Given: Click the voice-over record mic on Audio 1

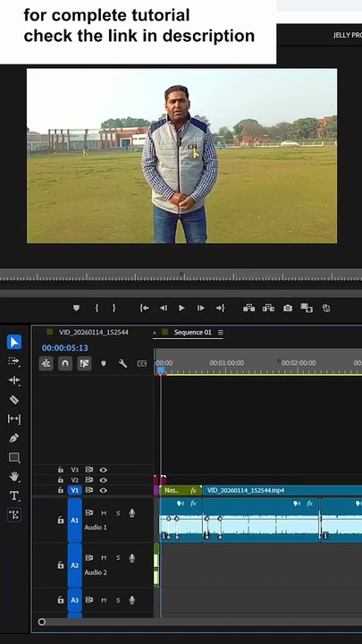Looking at the screenshot, I should [131, 513].
